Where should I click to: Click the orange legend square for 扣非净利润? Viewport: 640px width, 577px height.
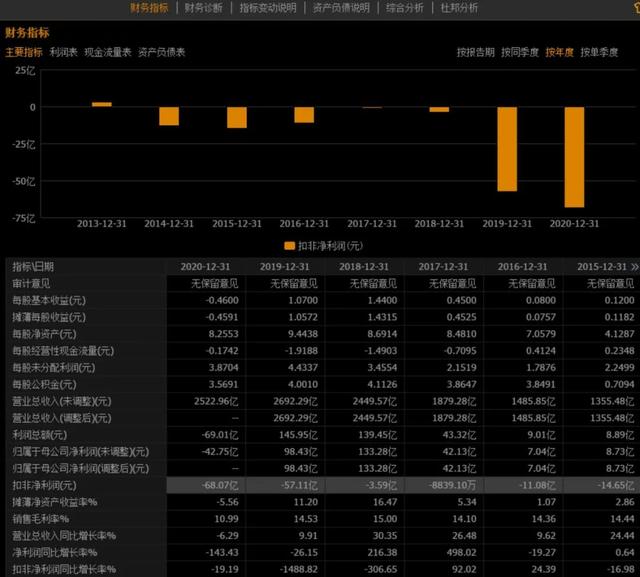(289, 245)
